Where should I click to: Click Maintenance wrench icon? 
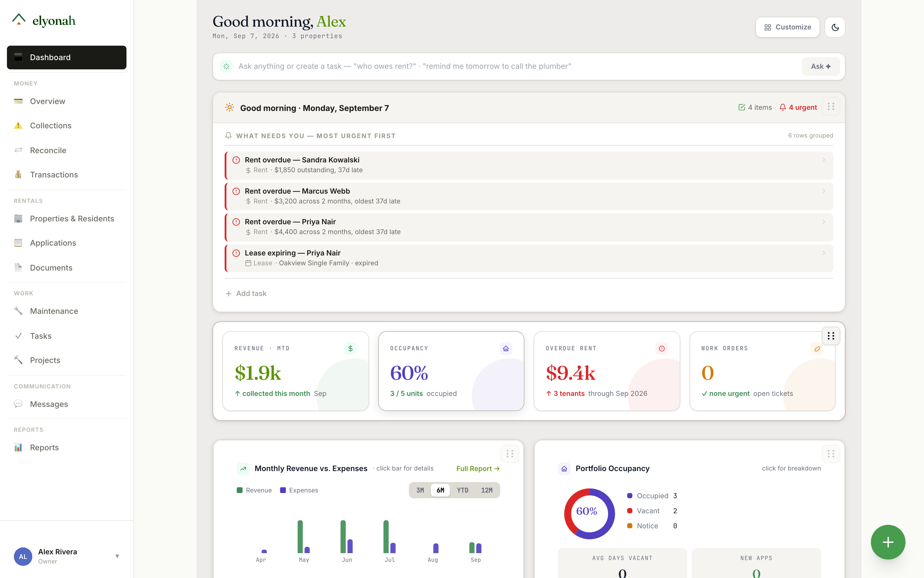point(18,311)
